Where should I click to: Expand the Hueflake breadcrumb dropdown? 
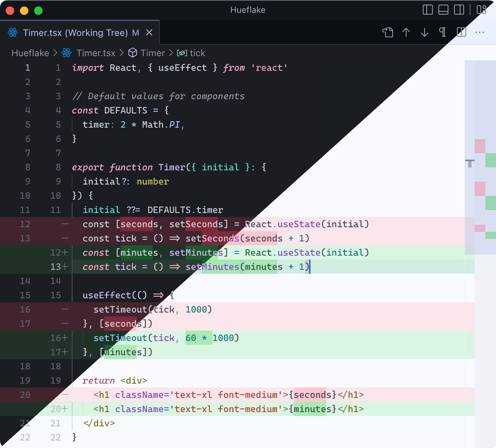(30, 53)
